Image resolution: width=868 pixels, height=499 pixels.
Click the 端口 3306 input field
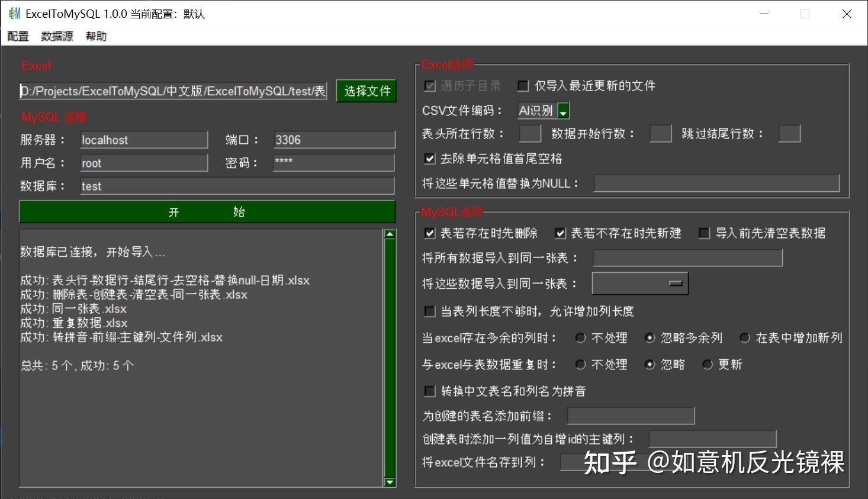click(x=334, y=140)
